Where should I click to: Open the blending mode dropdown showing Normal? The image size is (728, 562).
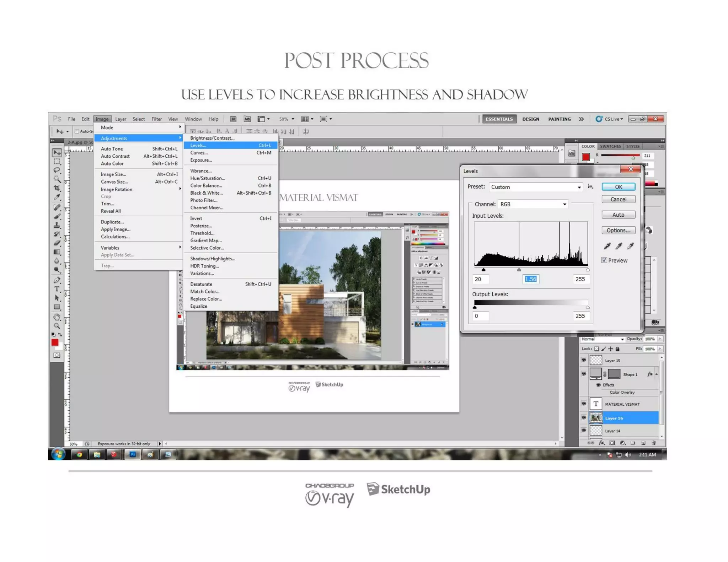coord(602,339)
